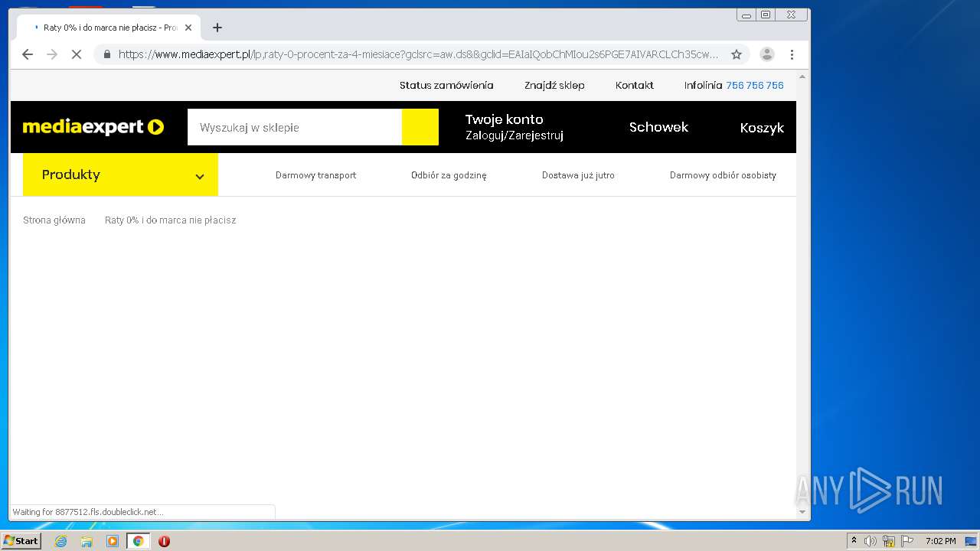Click Darmowy transport link

click(x=315, y=175)
